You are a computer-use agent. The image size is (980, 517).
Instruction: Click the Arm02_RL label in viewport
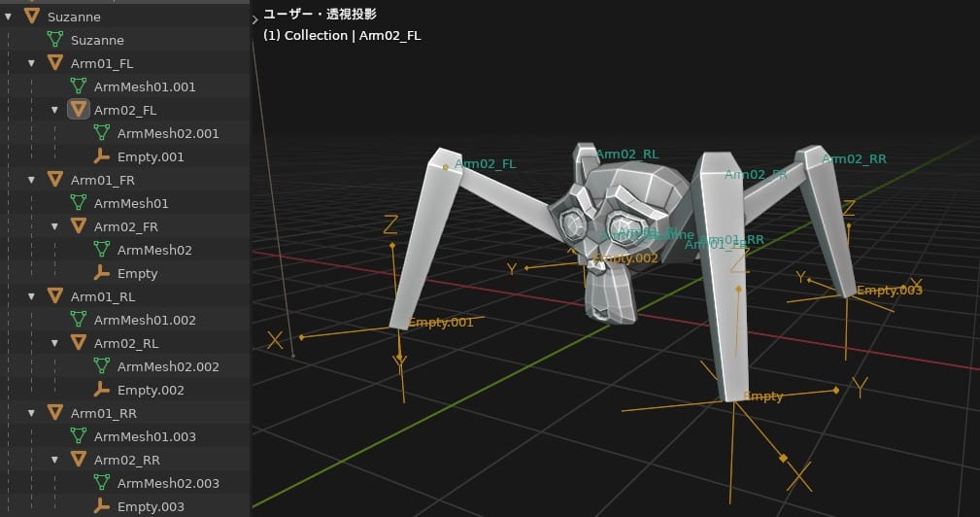click(626, 154)
